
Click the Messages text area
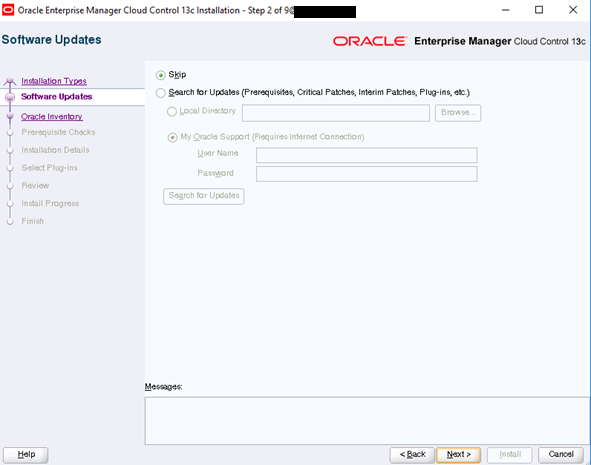(367, 421)
